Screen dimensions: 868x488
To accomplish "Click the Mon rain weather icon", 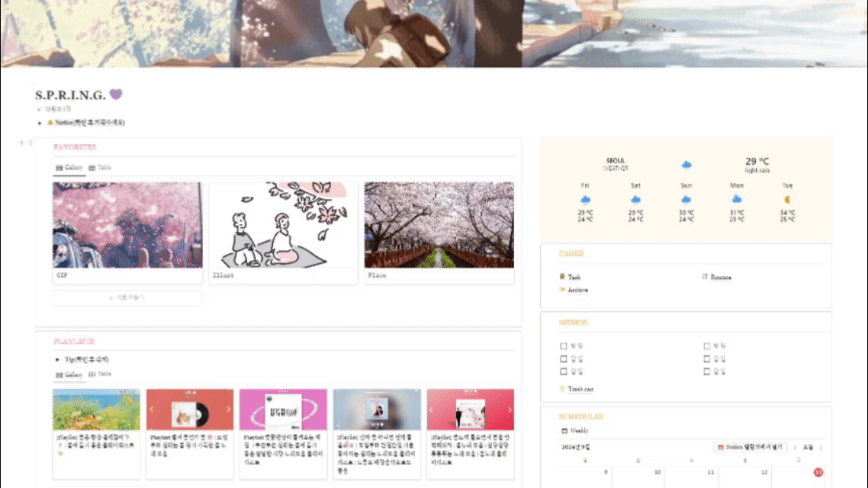I will 737,199.
